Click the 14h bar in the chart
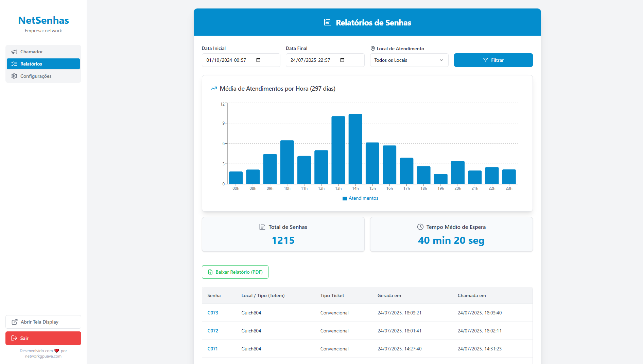The image size is (643, 364). pyautogui.click(x=355, y=149)
